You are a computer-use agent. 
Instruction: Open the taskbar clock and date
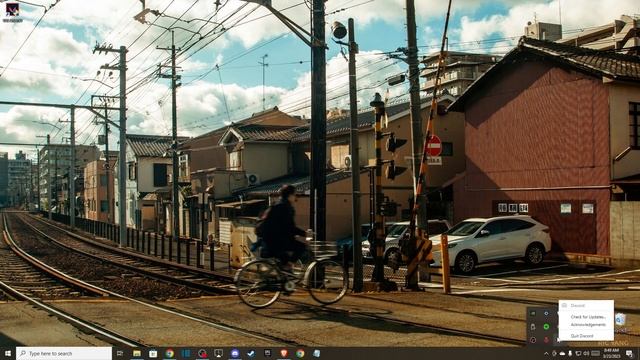click(611, 353)
